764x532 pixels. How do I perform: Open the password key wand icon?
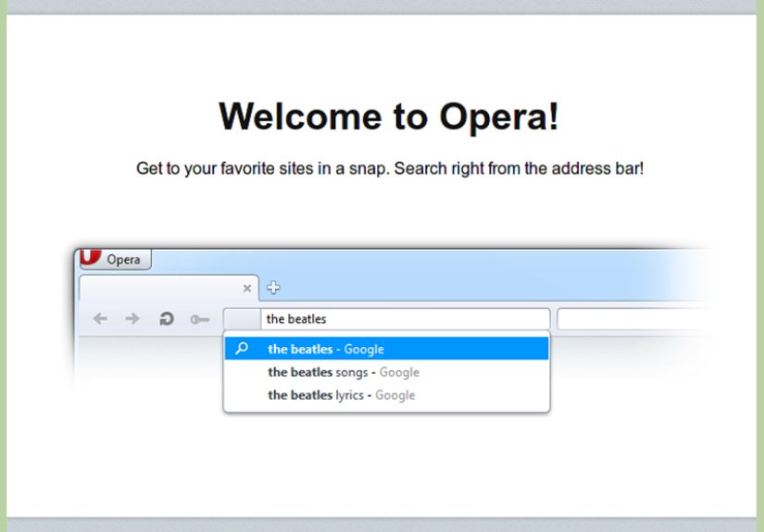pos(200,319)
